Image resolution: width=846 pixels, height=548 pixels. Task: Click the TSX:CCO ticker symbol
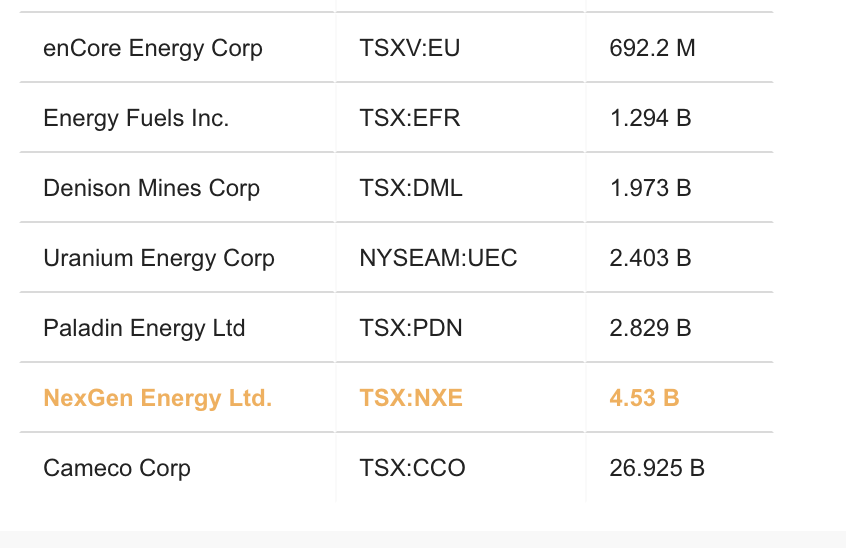tap(412, 468)
